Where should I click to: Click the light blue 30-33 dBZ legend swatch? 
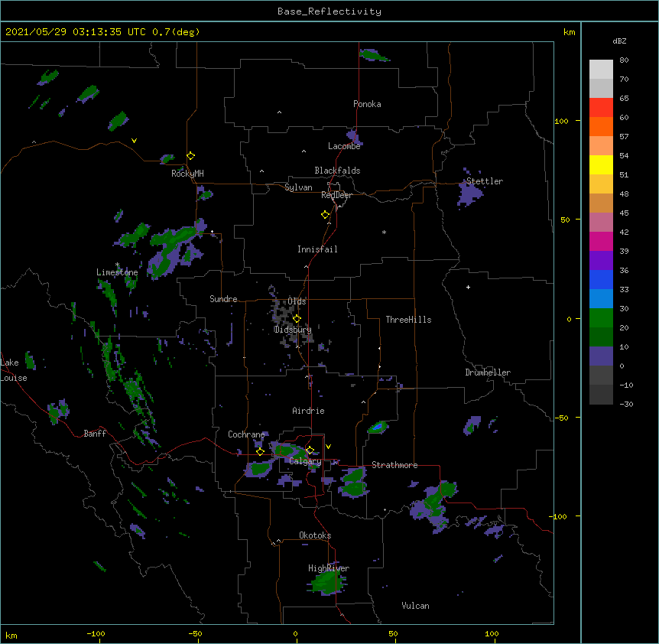pyautogui.click(x=601, y=299)
